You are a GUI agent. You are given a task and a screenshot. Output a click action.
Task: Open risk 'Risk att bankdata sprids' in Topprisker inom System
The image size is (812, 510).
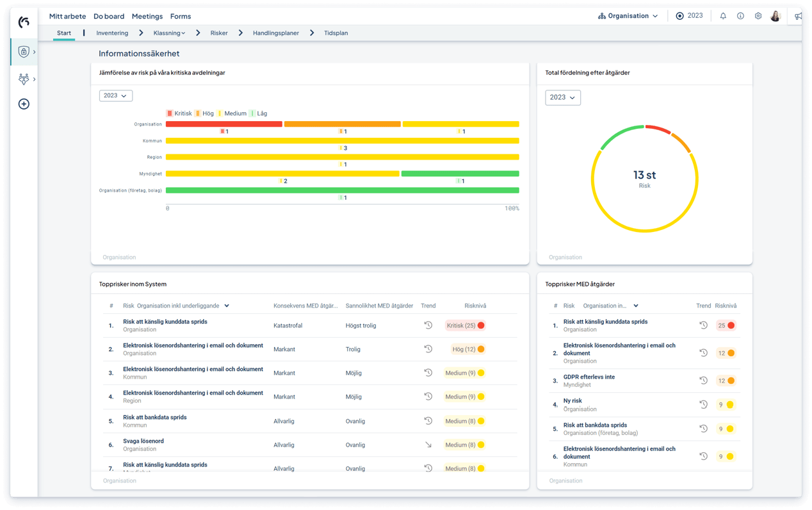pyautogui.click(x=155, y=417)
